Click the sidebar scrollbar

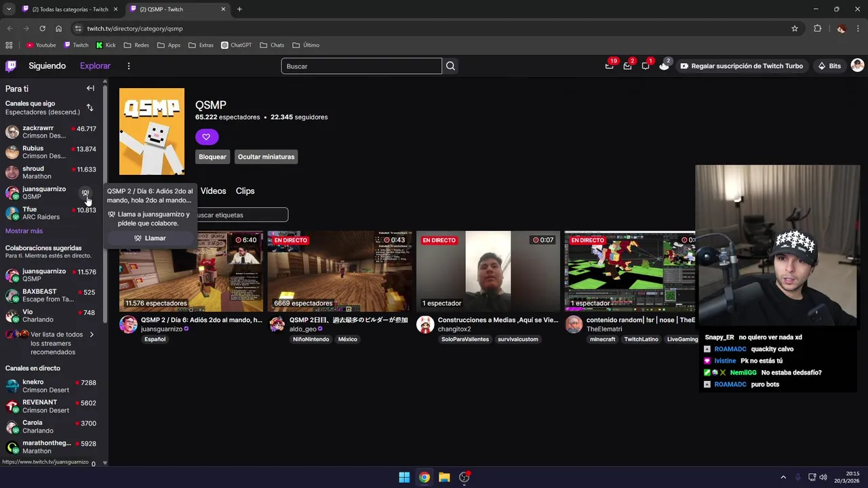point(104,203)
